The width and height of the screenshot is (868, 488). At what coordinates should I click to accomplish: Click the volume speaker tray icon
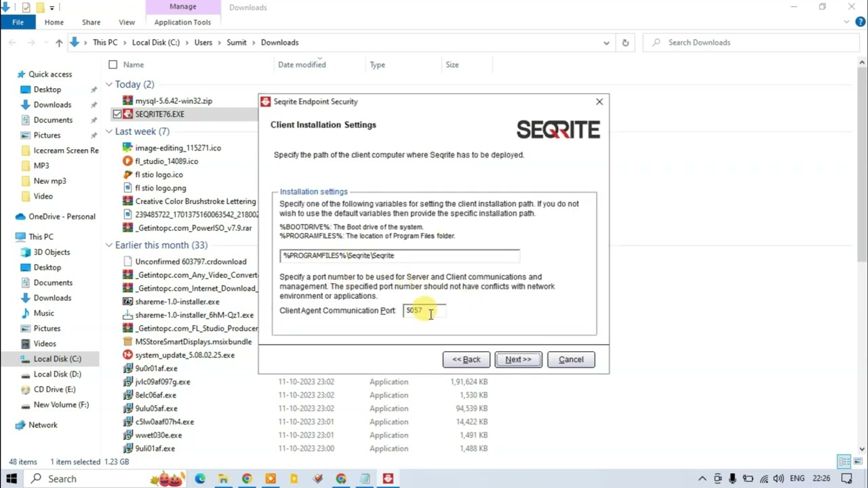tap(779, 479)
